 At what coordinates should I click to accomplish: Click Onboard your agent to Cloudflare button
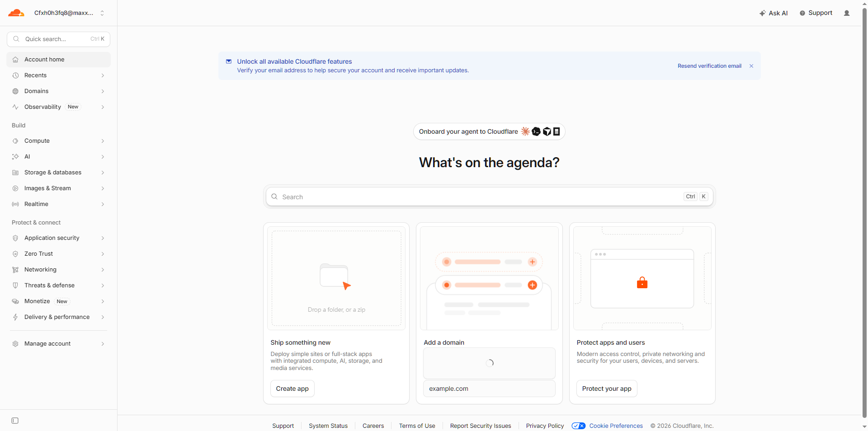click(x=489, y=131)
